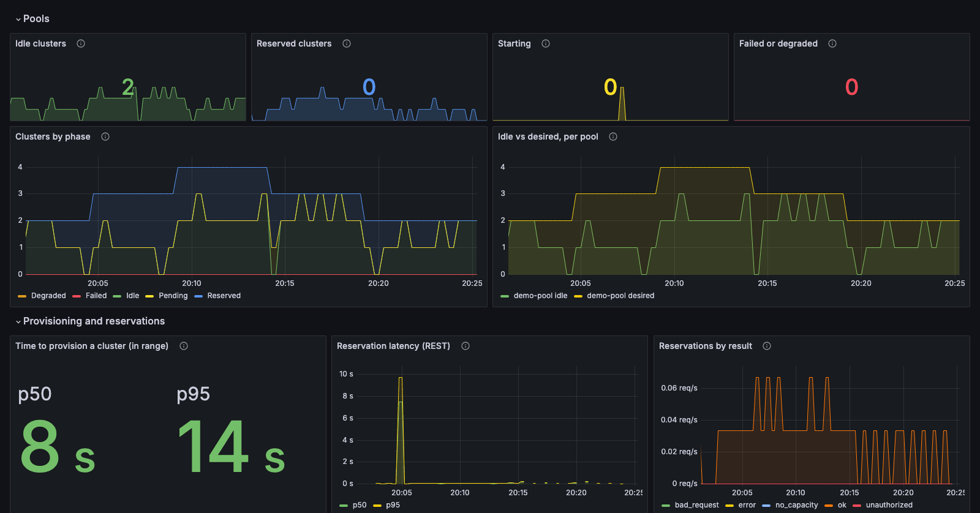Click the 10 s axis label
Viewport: 980px width, 513px height.
346,374
